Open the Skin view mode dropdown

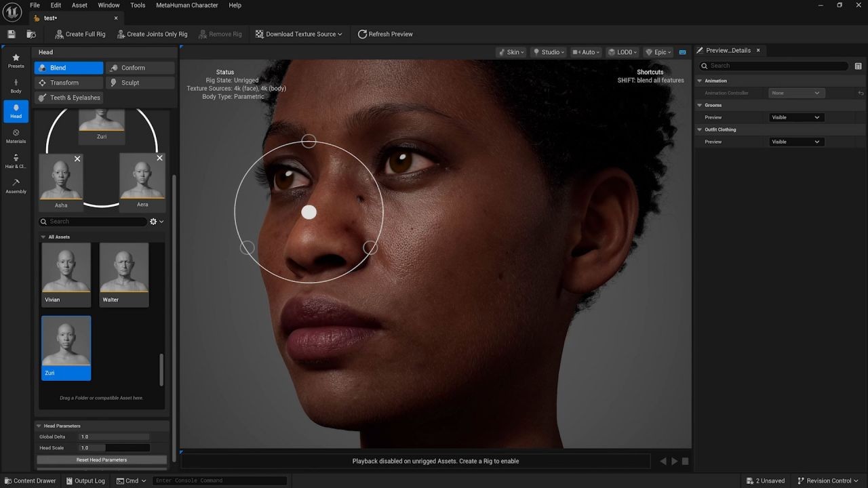pyautogui.click(x=511, y=52)
